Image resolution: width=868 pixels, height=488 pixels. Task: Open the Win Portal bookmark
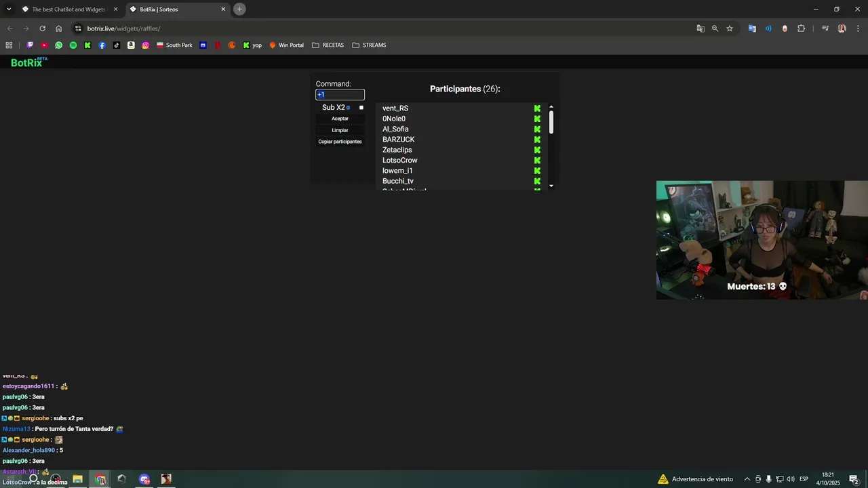(x=287, y=45)
